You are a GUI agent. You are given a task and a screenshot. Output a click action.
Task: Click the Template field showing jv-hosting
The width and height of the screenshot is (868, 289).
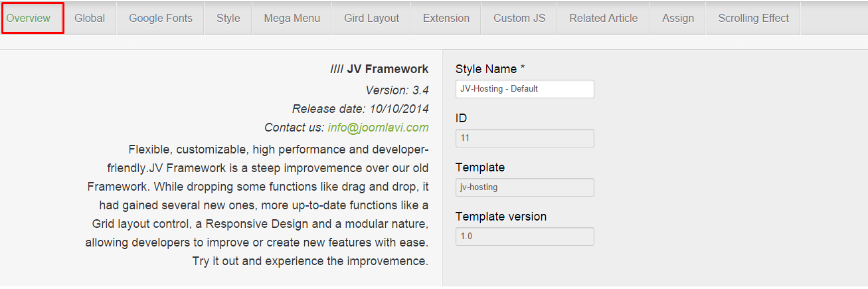click(525, 187)
